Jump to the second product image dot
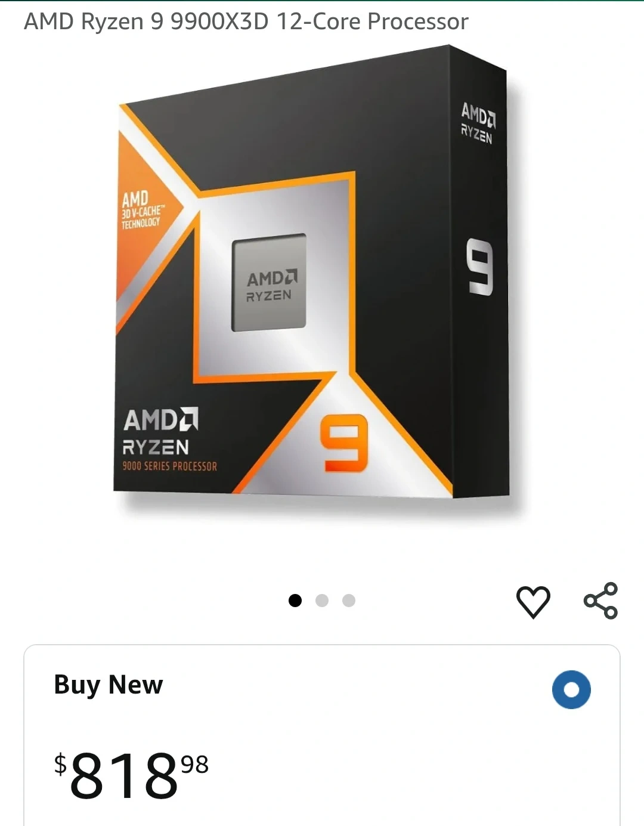644x826 pixels. click(322, 601)
